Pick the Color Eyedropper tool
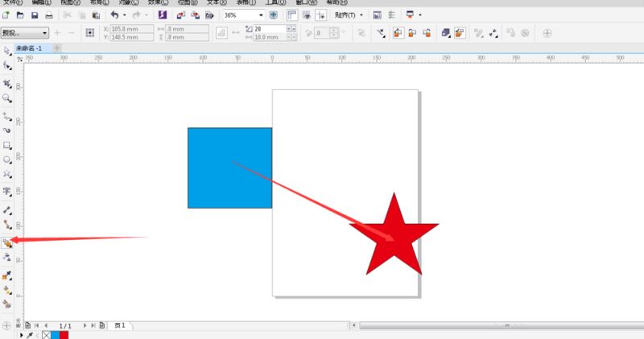Screen dimensions: 644x339 (7, 275)
